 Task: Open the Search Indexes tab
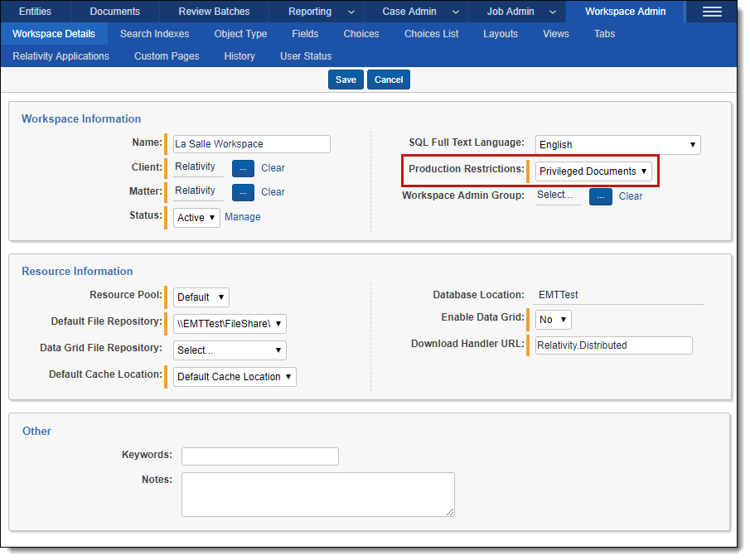[154, 34]
